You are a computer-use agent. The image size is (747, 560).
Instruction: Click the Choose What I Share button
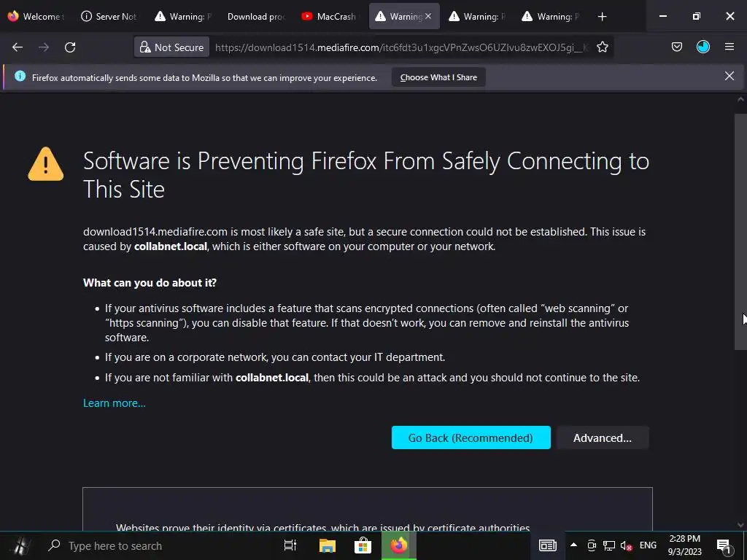tap(438, 77)
